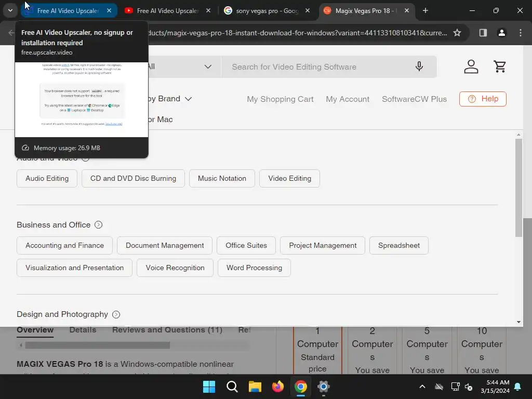Image resolution: width=532 pixels, height=399 pixels.
Task: Close the Magix Vegas Pro 18 tab
Action: [406, 10]
